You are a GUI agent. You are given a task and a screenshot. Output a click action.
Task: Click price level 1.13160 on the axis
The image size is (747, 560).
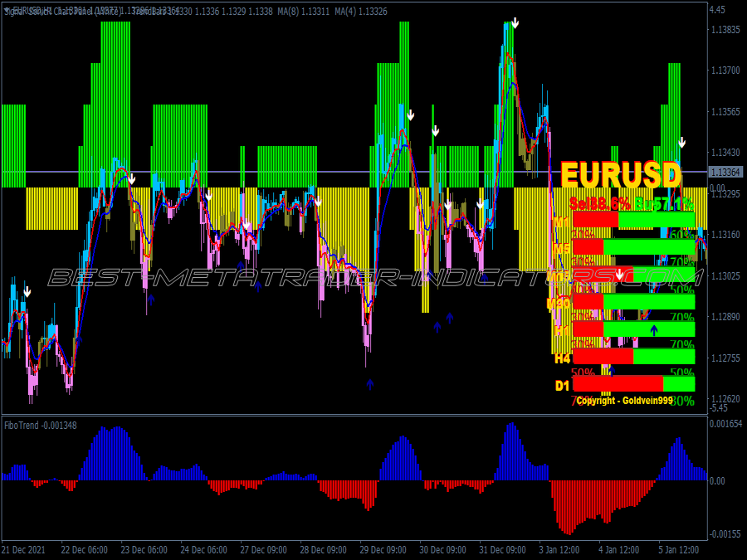coord(725,235)
